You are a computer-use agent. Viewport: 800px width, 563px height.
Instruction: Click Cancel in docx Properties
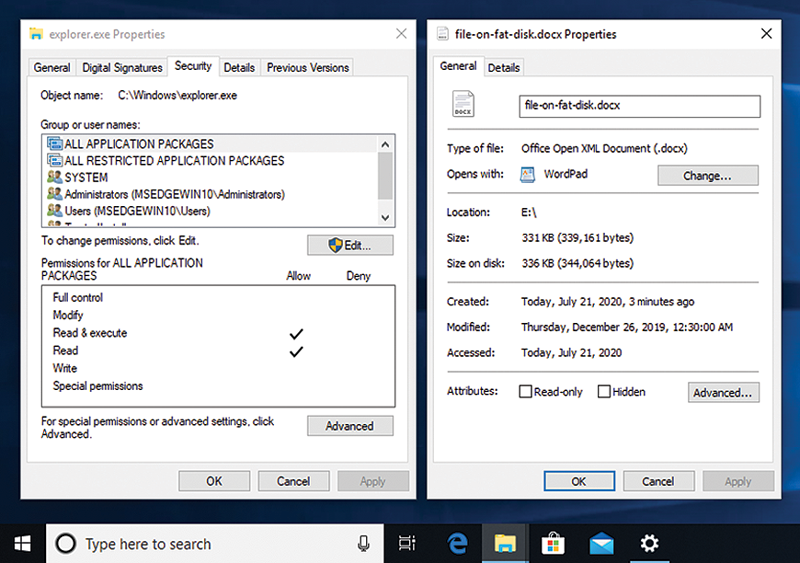coord(658,481)
